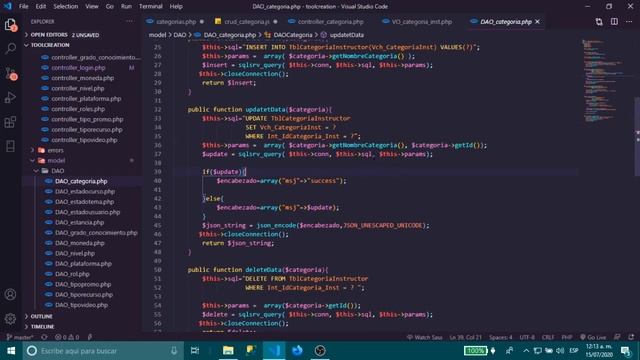Open the Terminal menu
This screenshot has width=640, height=360.
(151, 7)
